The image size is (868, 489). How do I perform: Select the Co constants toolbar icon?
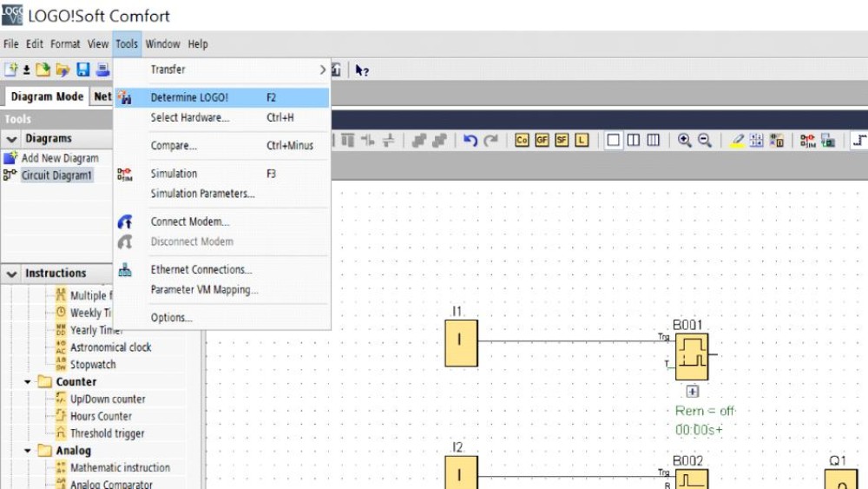tap(522, 140)
